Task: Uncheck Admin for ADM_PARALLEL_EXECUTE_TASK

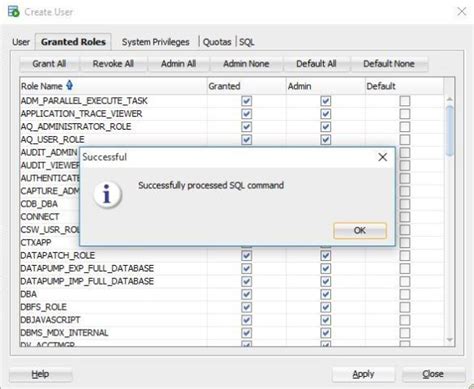Action: tap(326, 101)
